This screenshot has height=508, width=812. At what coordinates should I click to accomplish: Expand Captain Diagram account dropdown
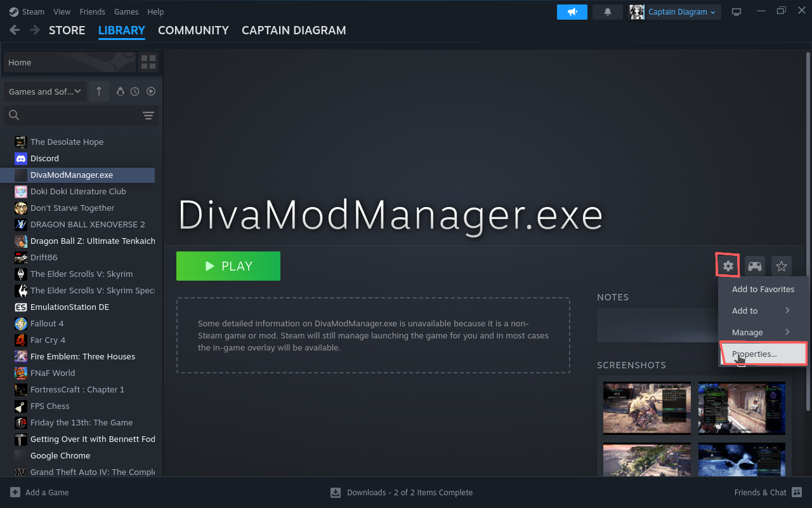pos(675,12)
